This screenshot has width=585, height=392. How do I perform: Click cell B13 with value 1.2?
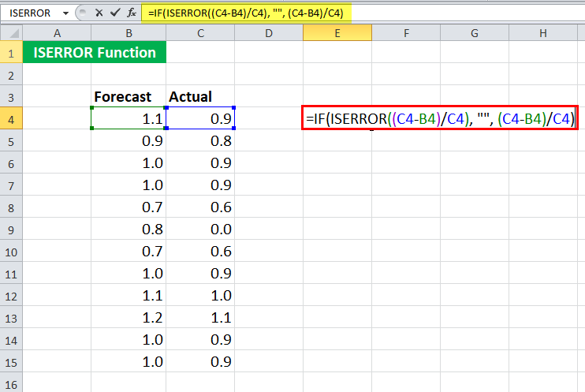(129, 317)
